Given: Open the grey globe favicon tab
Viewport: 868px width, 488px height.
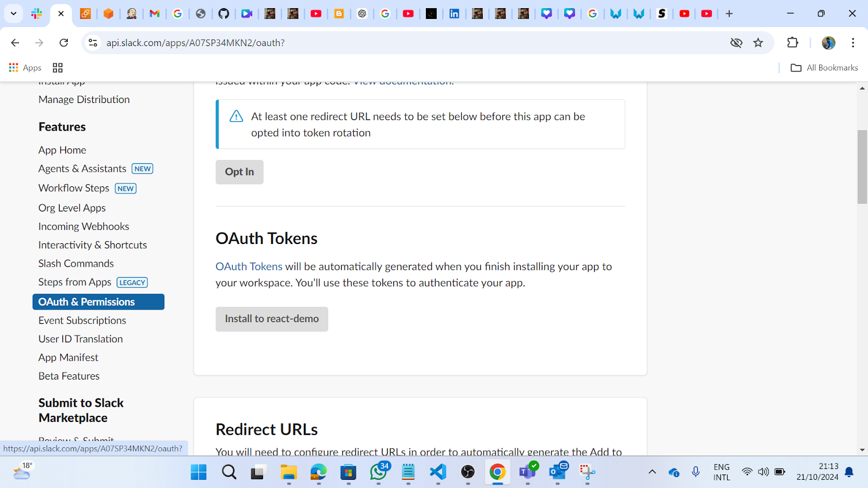Looking at the screenshot, I should click(x=201, y=14).
